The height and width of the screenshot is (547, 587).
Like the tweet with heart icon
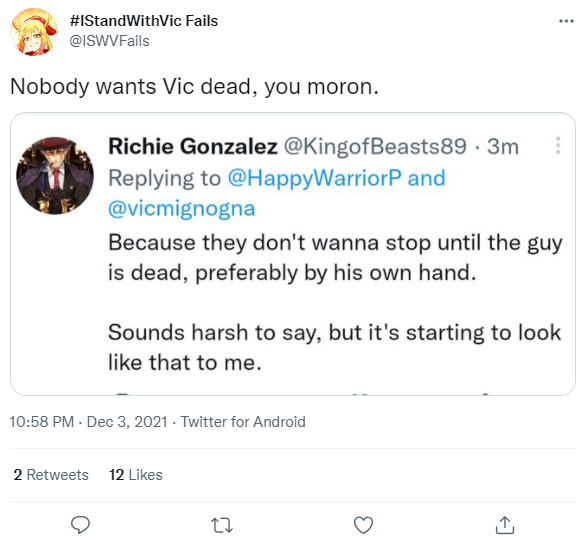[364, 525]
